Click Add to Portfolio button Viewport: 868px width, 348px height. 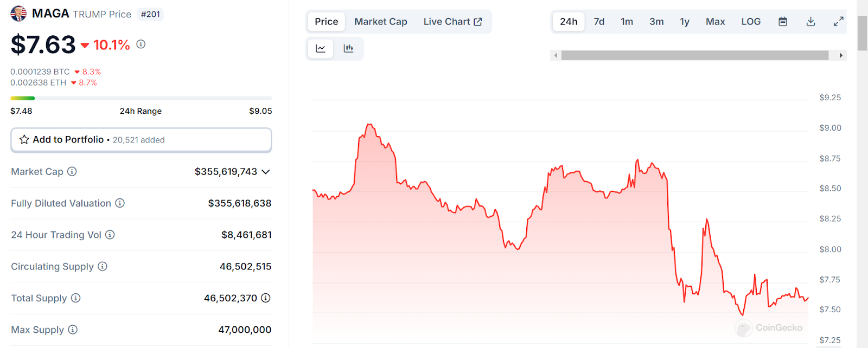coord(141,140)
